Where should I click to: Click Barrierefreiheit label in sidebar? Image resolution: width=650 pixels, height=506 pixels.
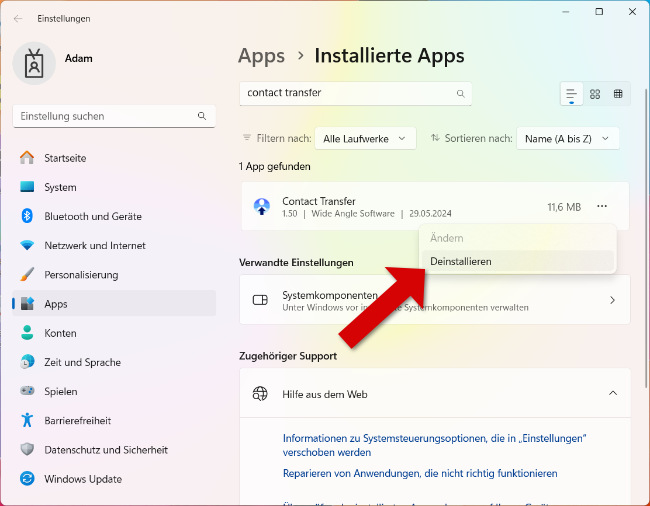click(78, 420)
